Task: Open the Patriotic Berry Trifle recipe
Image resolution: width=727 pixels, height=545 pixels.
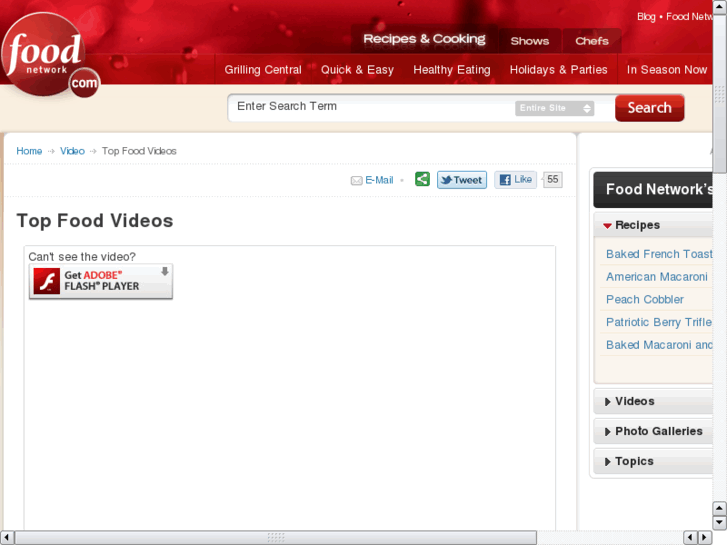Action: [658, 322]
